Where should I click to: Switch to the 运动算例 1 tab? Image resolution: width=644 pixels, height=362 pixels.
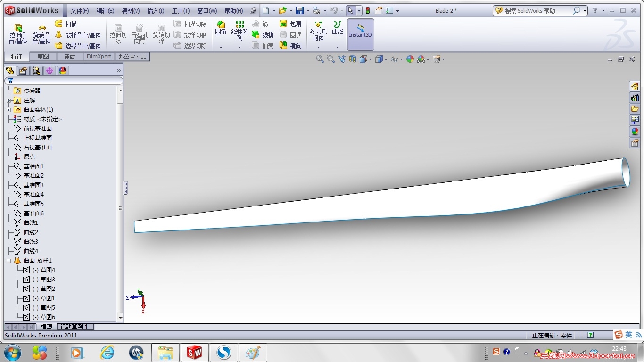[75, 327]
